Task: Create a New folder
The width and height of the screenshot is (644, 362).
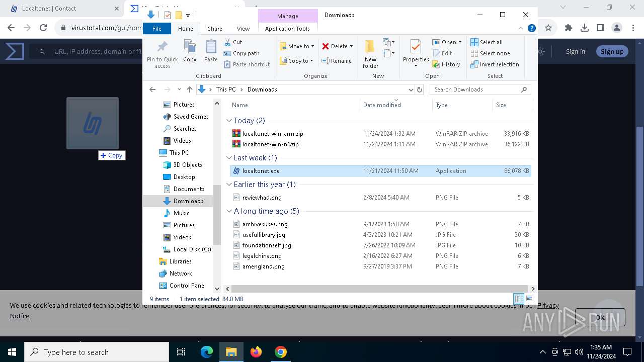Action: 370,54
